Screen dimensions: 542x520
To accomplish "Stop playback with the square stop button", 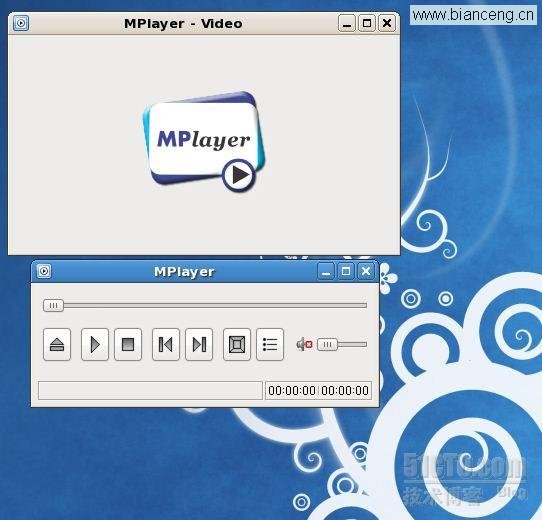I will coord(128,344).
